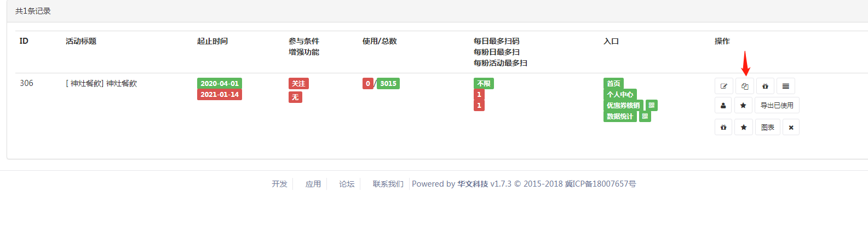Screen dimensions: 868x237
Task: Open QR code icon next to 数据统计
Action: pyautogui.click(x=645, y=116)
